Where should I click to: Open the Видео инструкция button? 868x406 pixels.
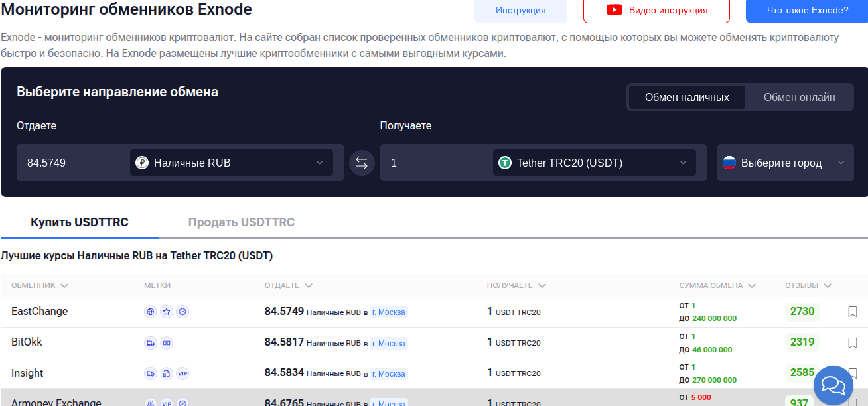click(656, 10)
